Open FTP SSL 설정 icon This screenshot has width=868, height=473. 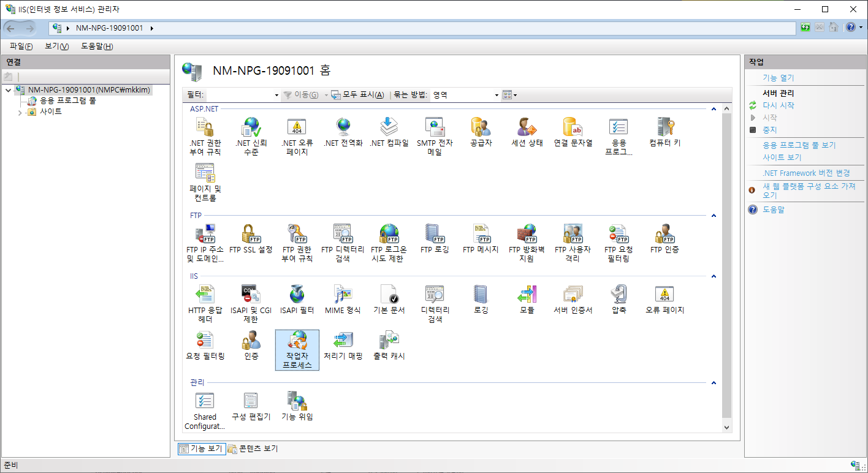pos(251,240)
